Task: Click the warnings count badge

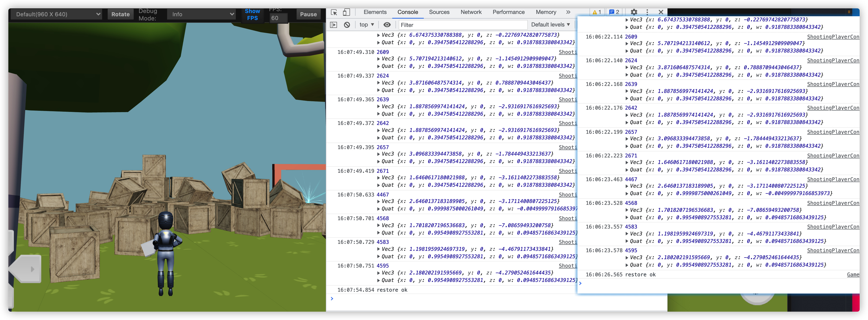Action: click(x=597, y=12)
